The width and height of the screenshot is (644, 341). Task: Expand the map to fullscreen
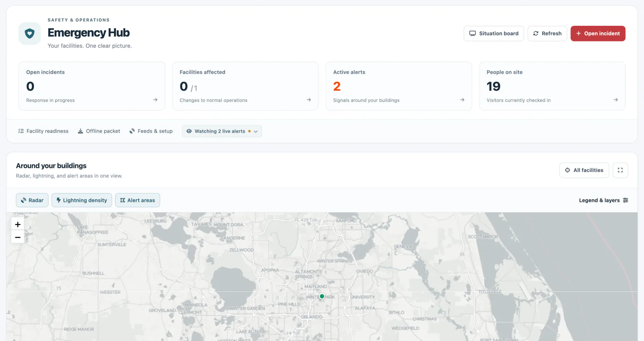click(x=620, y=170)
